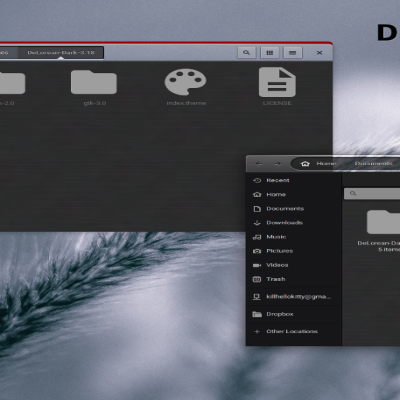Viewport: 400px width, 400px height.
Task: Select the LICENSE document file icon
Action: (277, 82)
